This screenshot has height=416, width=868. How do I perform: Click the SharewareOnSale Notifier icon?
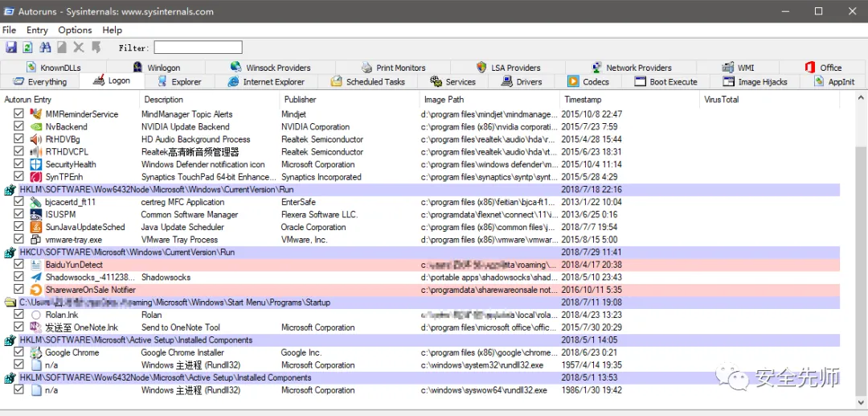(36, 290)
